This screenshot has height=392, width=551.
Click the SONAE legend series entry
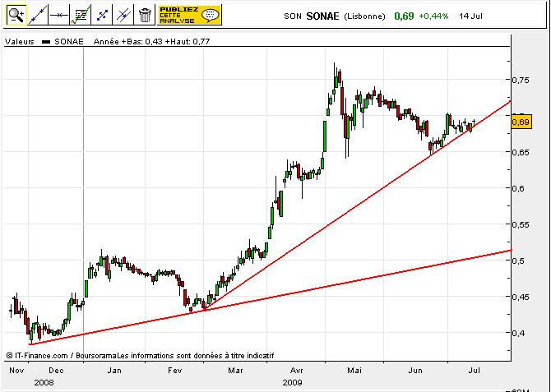[x=63, y=41]
